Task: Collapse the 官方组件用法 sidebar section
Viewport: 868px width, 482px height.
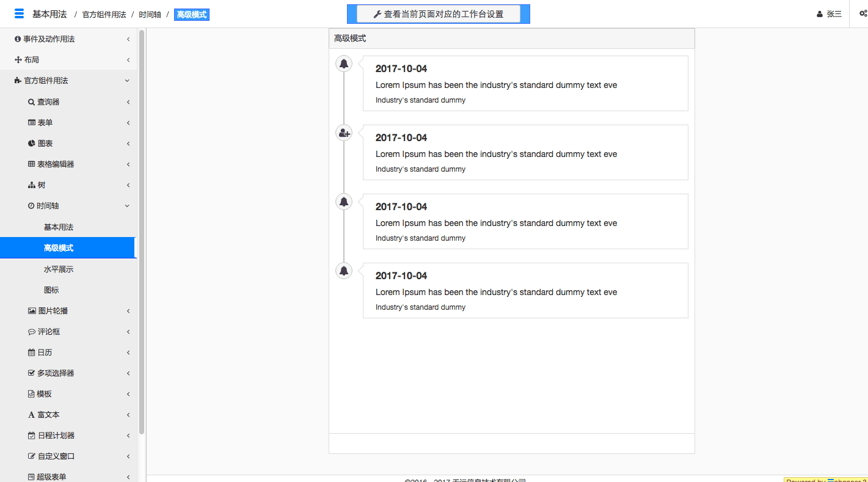Action: (127, 81)
